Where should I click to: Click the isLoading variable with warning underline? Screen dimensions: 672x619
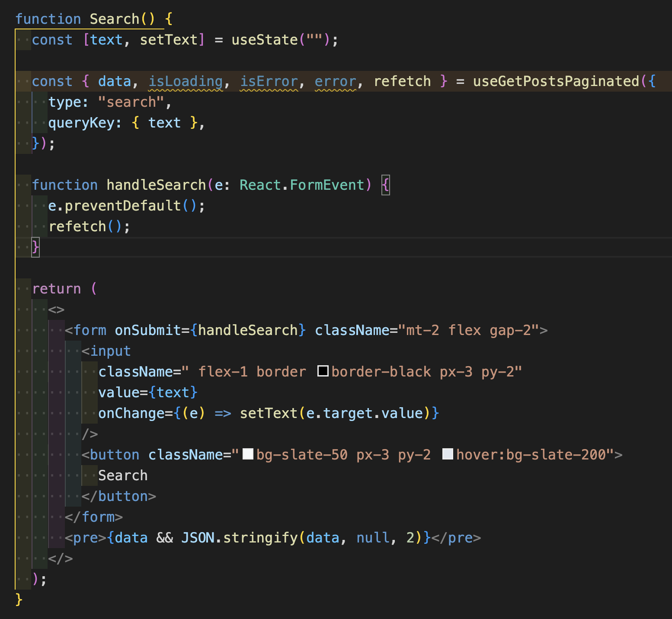(186, 81)
